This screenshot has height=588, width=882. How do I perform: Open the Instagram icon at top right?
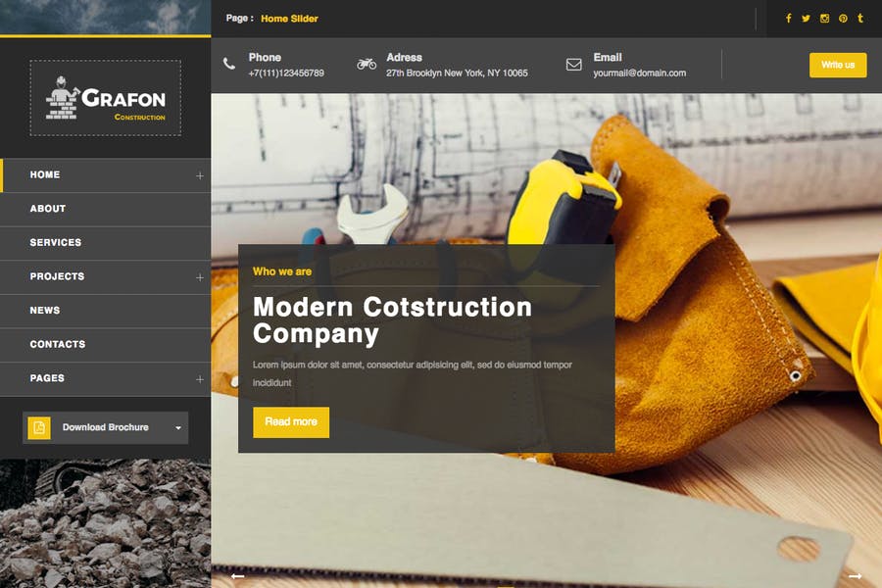822,18
